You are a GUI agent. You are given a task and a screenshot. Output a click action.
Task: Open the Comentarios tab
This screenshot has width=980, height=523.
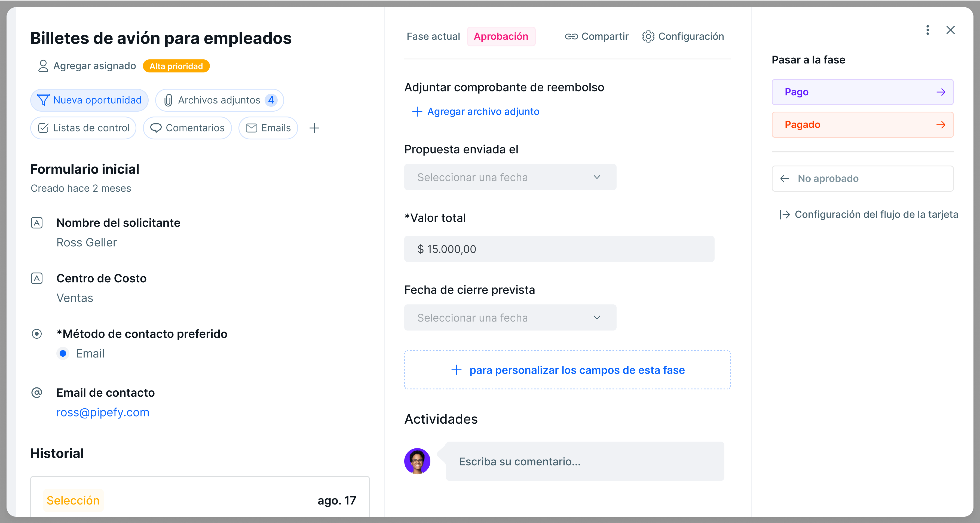pyautogui.click(x=187, y=128)
